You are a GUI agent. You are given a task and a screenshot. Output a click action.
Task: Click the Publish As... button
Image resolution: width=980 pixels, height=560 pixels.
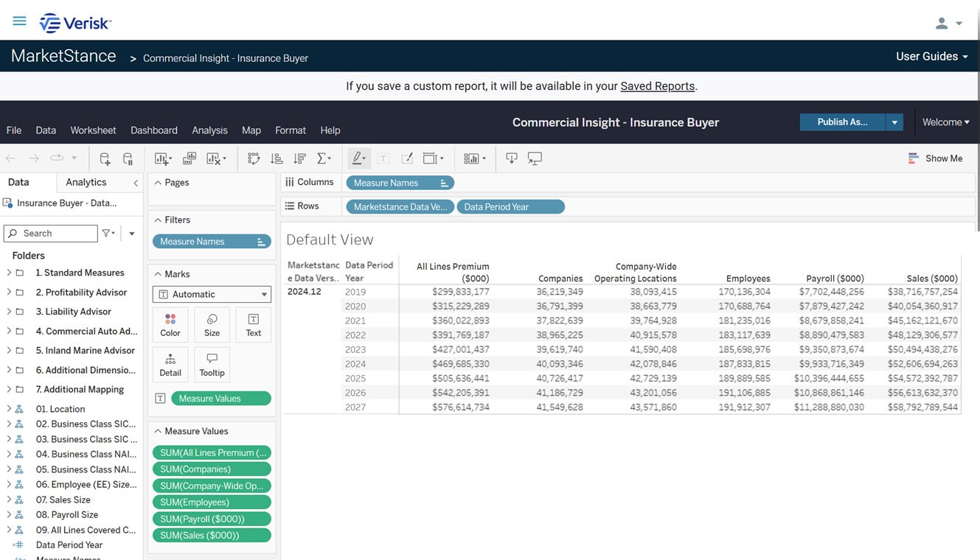(842, 122)
